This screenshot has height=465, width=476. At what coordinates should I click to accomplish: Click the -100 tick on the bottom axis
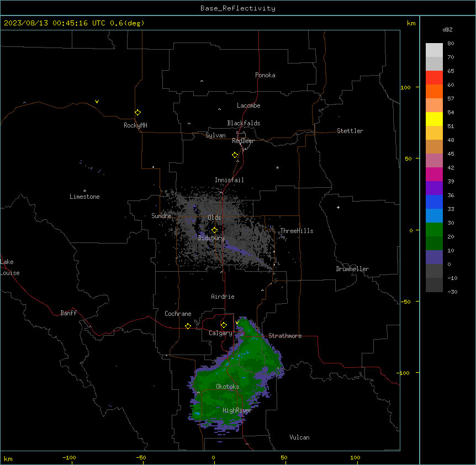click(69, 458)
